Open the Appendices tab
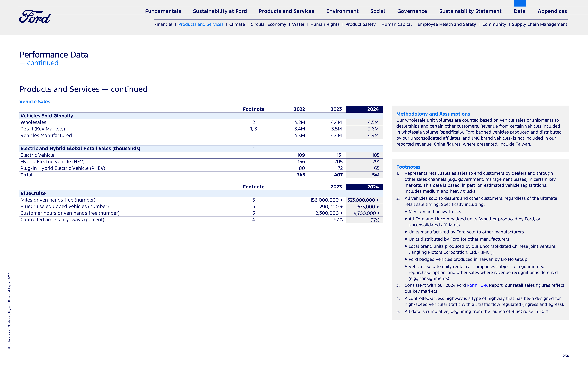This screenshot has width=588, height=368. coord(552,11)
